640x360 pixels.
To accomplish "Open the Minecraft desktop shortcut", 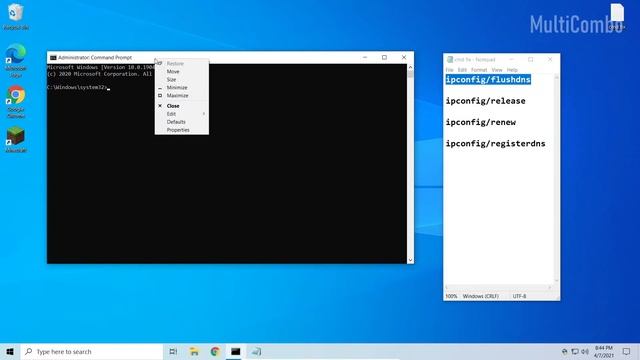I will 16,140.
